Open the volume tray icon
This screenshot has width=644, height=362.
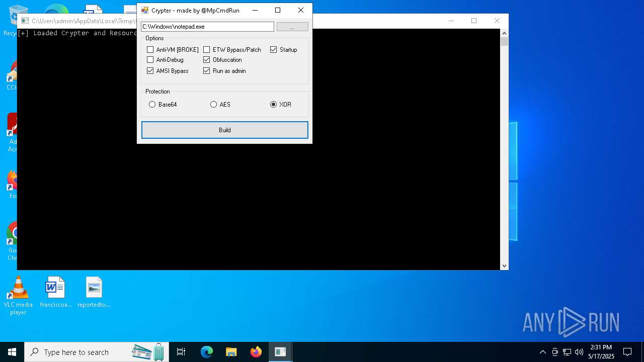point(579,352)
